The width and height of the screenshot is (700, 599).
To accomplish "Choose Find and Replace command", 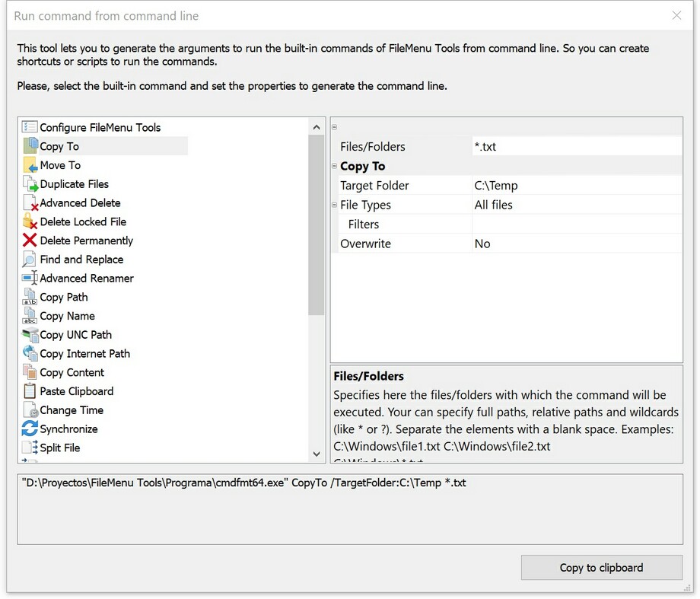I will (81, 260).
